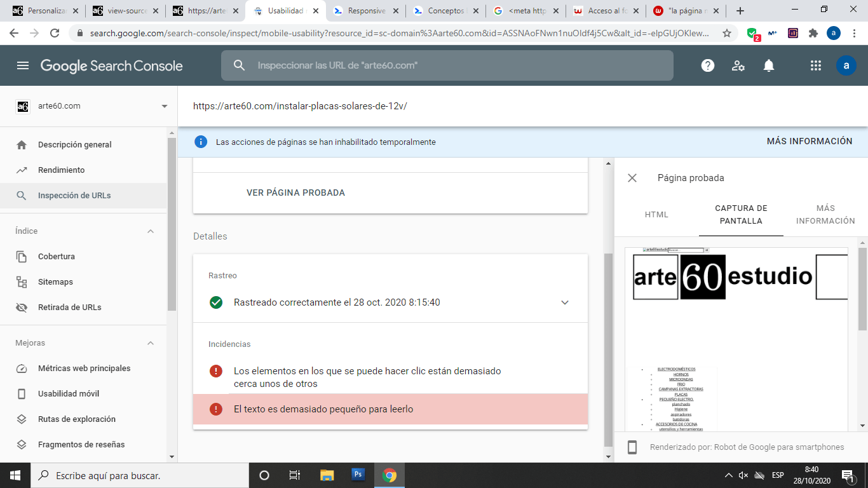The height and width of the screenshot is (488, 868).
Task: Switch to the 'Acceso al fo' browser tab
Action: point(606,11)
